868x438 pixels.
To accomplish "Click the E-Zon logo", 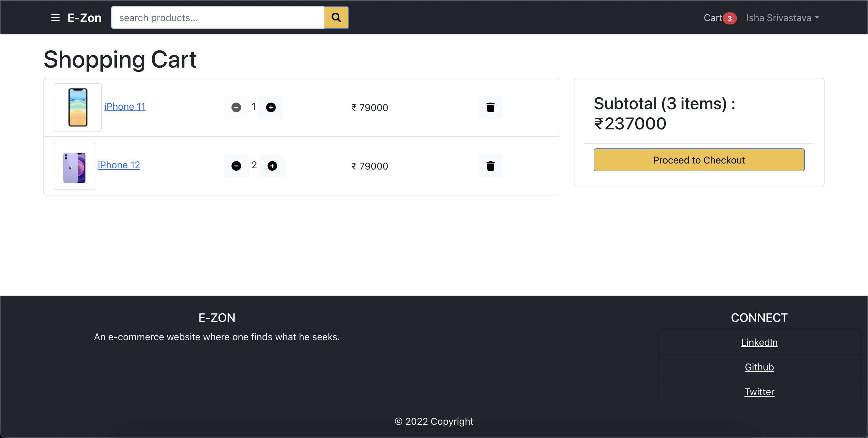I will tap(84, 17).
